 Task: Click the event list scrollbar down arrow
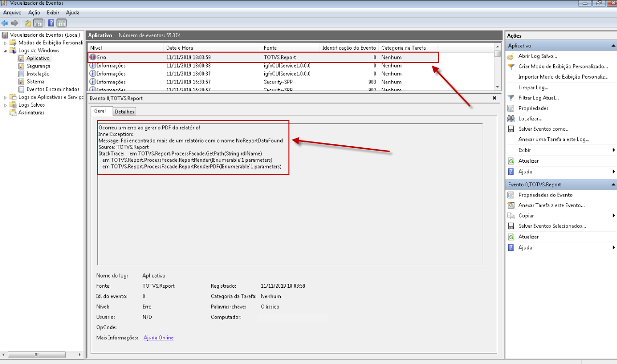tap(498, 87)
